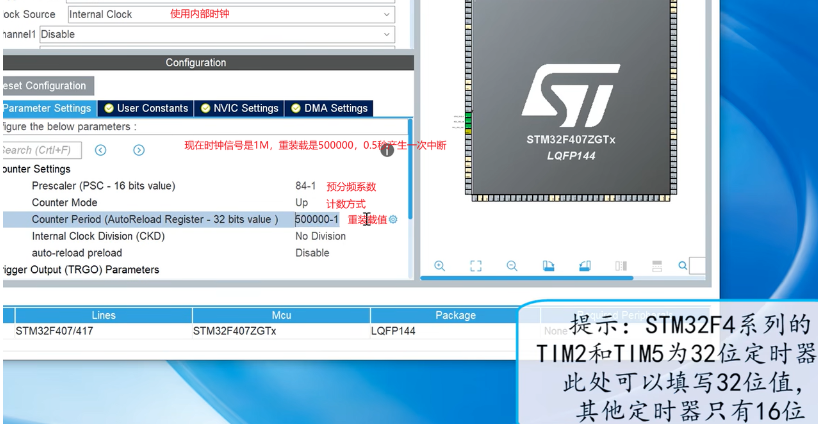
Task: Open the DMA Settings tab
Action: [329, 108]
